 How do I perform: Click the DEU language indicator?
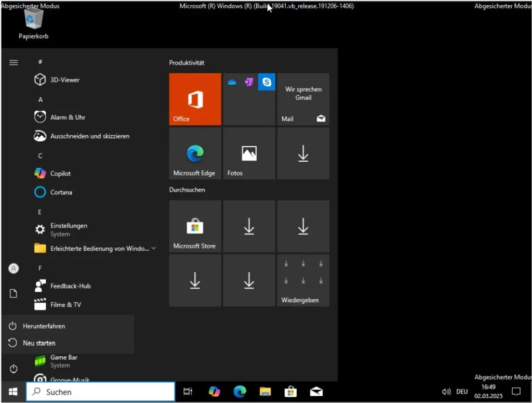pos(462,392)
